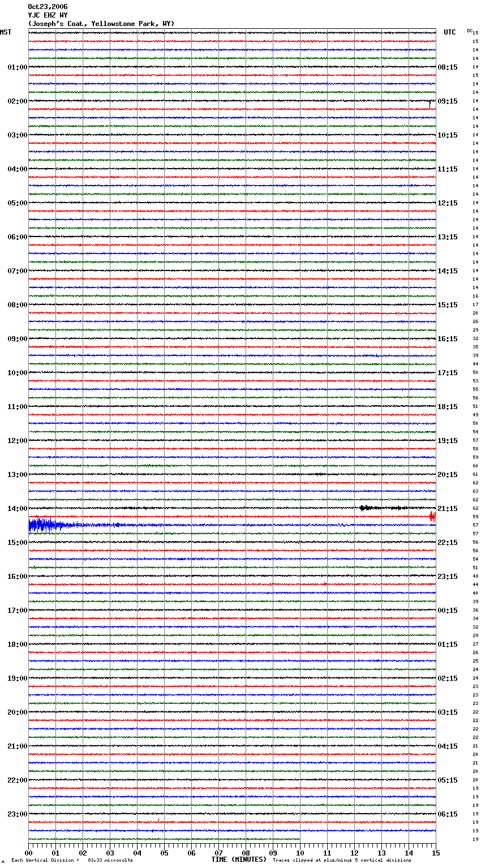Click minute 10 on the bottom axis
This screenshot has height=868, width=481.
coord(300,853)
